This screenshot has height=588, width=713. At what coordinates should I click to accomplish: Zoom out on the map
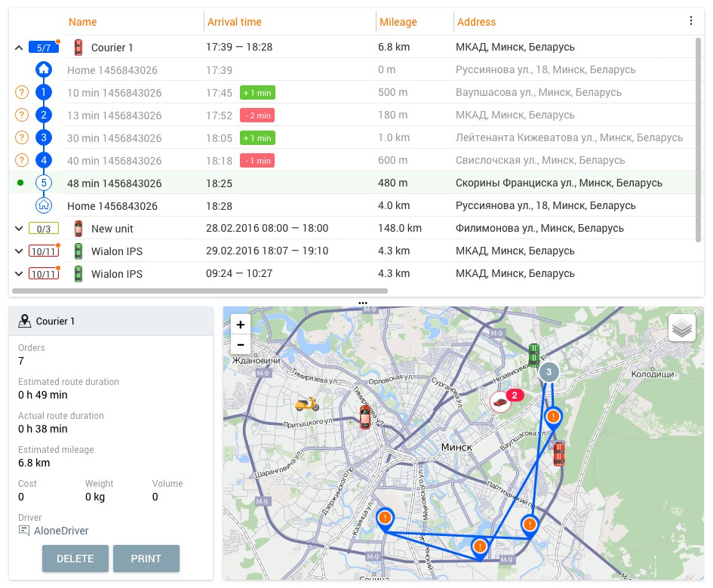(x=241, y=345)
